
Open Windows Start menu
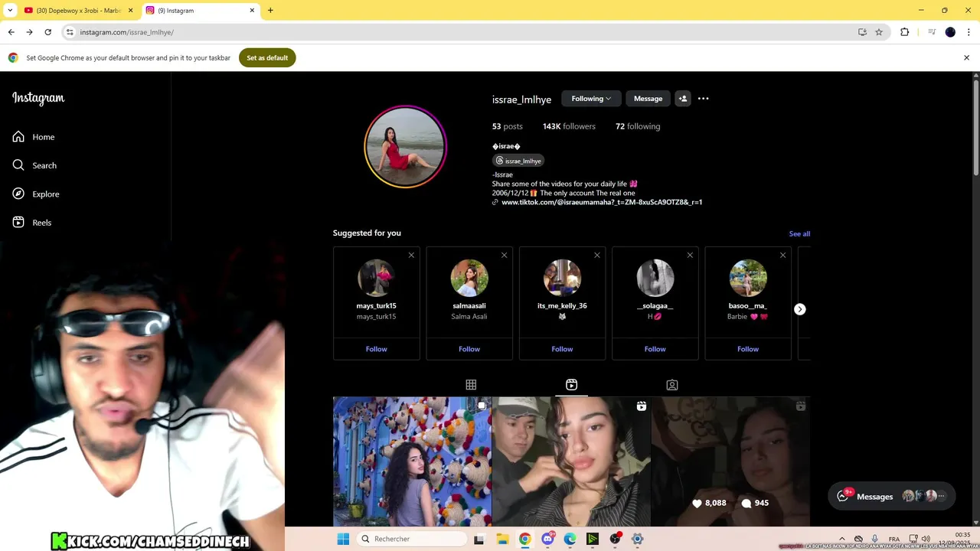(343, 539)
